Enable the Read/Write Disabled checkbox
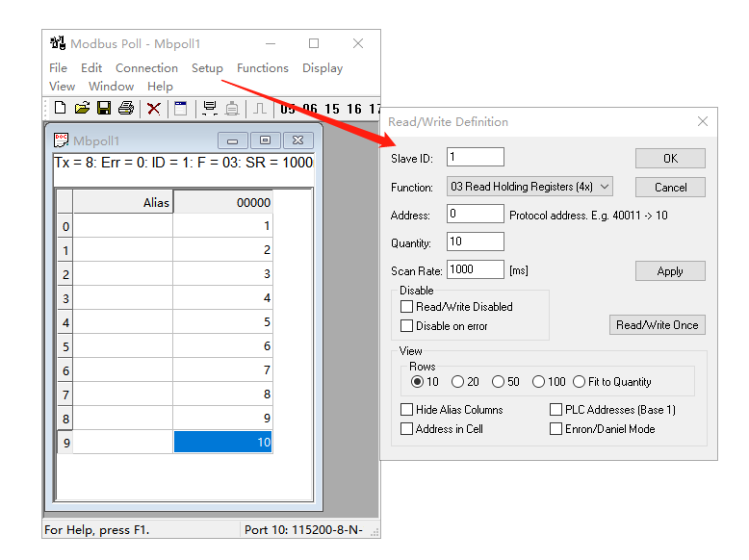 pos(406,307)
